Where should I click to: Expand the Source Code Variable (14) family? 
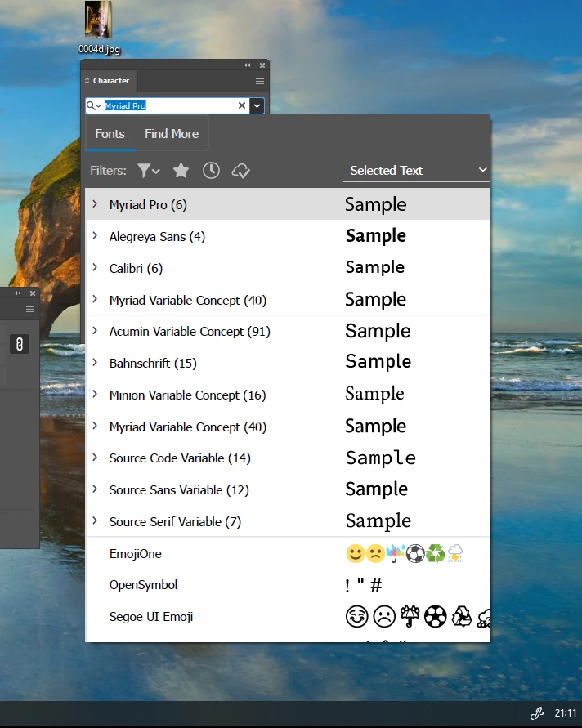95,458
